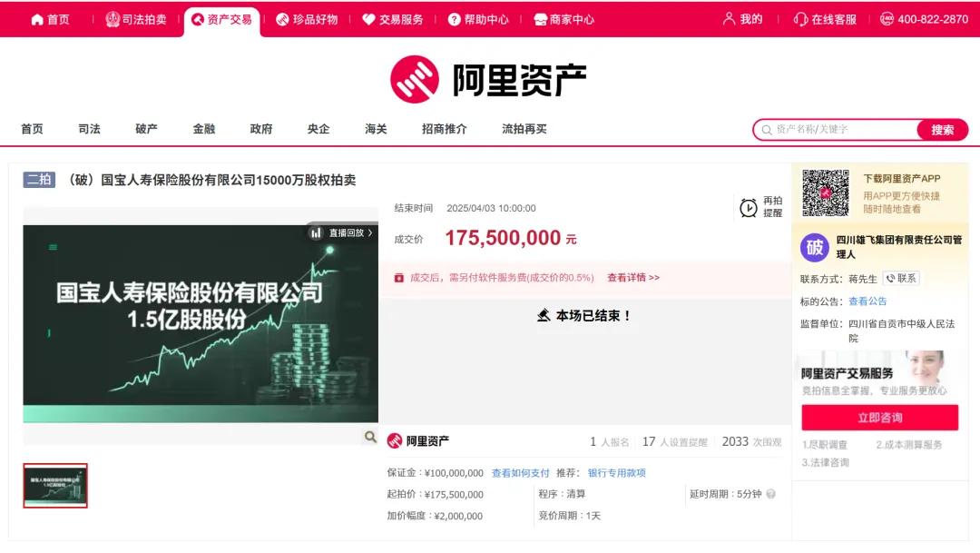This screenshot has height=553, width=980.
Task: Click the zoom magnifier below the image
Action: (x=370, y=437)
